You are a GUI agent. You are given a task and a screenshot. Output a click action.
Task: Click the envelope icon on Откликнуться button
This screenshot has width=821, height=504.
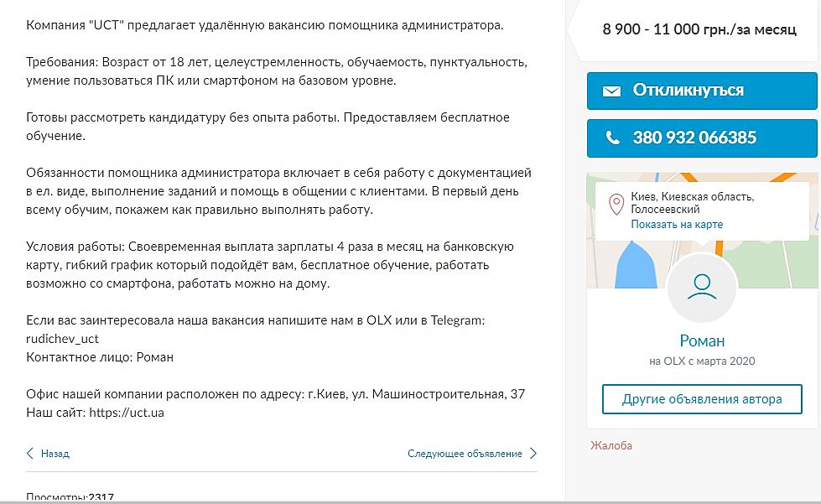[611, 91]
